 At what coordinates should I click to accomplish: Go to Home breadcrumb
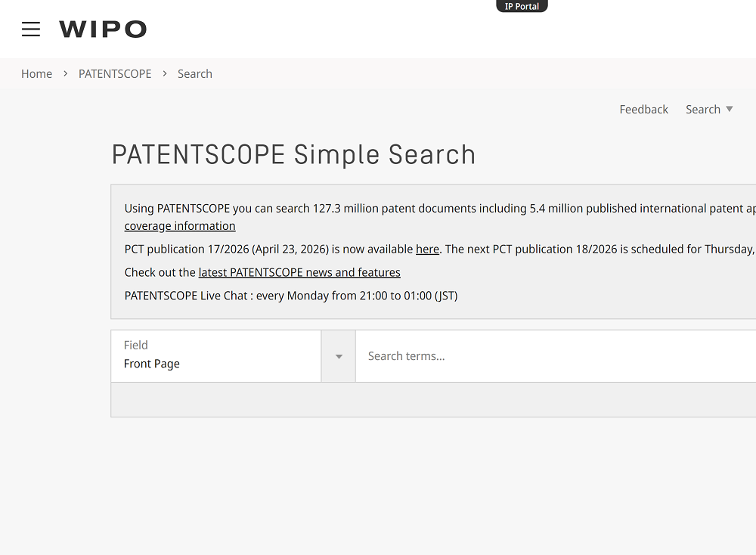click(x=36, y=74)
